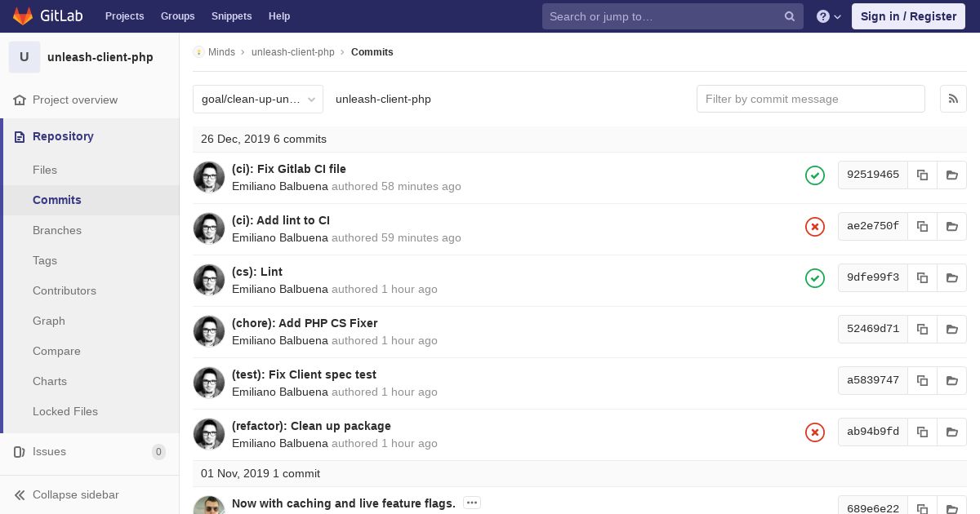The width and height of the screenshot is (980, 514).
Task: Open commit 92519465 hash link
Action: (x=873, y=175)
